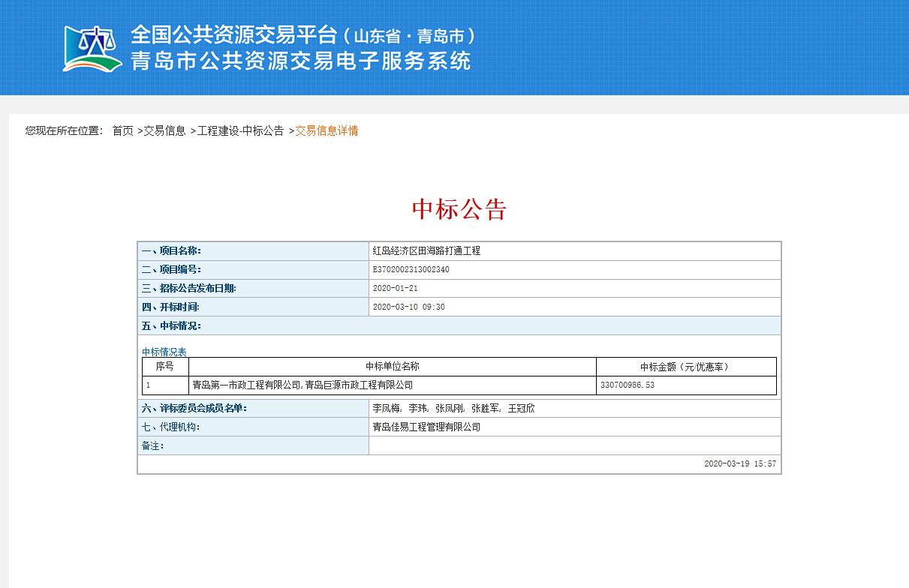Click the 中标金额 column header
The height and width of the screenshot is (588, 909).
(685, 367)
